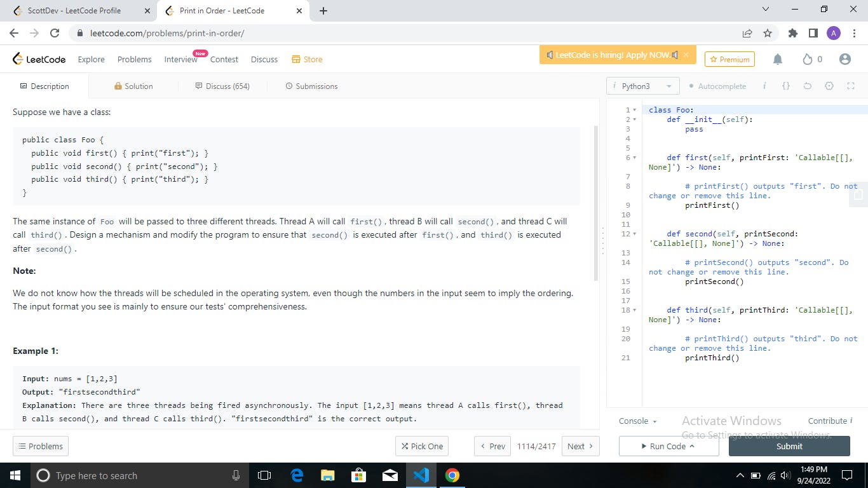The image size is (868, 488).
Task: Go to previous problem with Prev
Action: (x=492, y=446)
